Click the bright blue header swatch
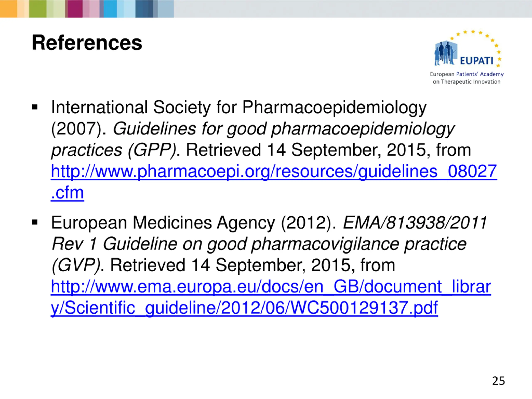The height and width of the screenshot is (399, 532). click(110, 9)
